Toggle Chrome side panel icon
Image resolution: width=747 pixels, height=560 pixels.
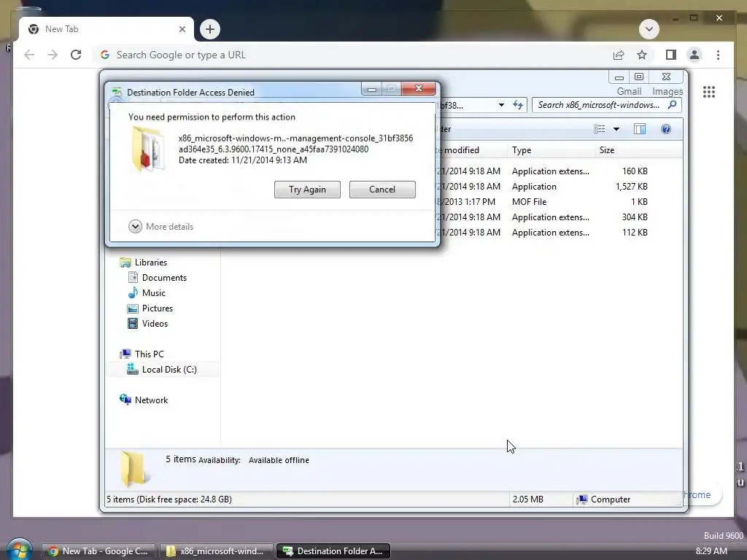[x=671, y=55]
